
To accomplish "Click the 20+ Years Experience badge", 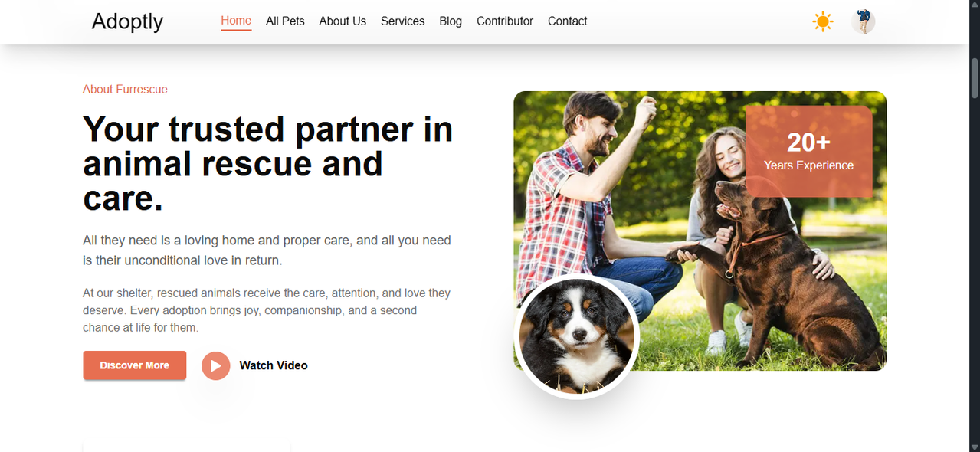I will tap(809, 152).
